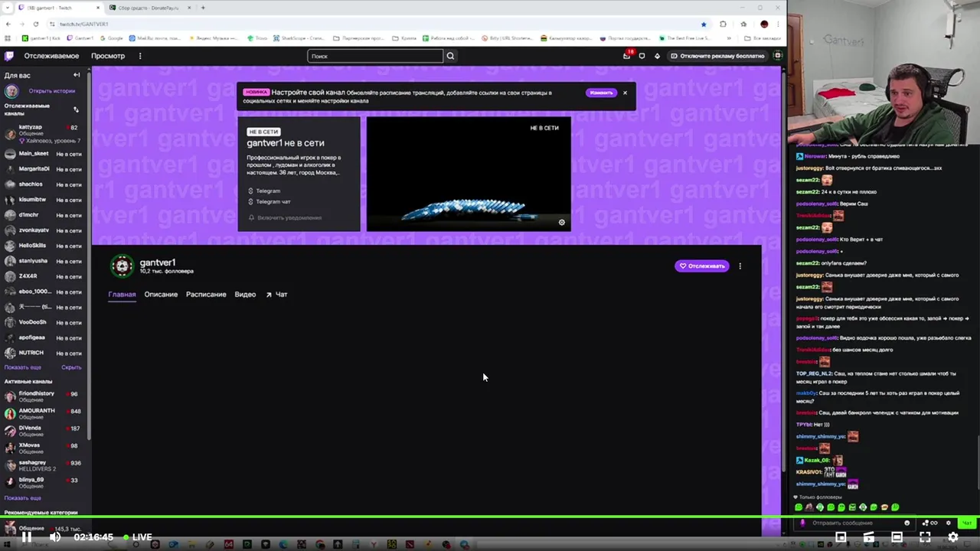
Task: Open the Чат pop-out tab
Action: 276,294
